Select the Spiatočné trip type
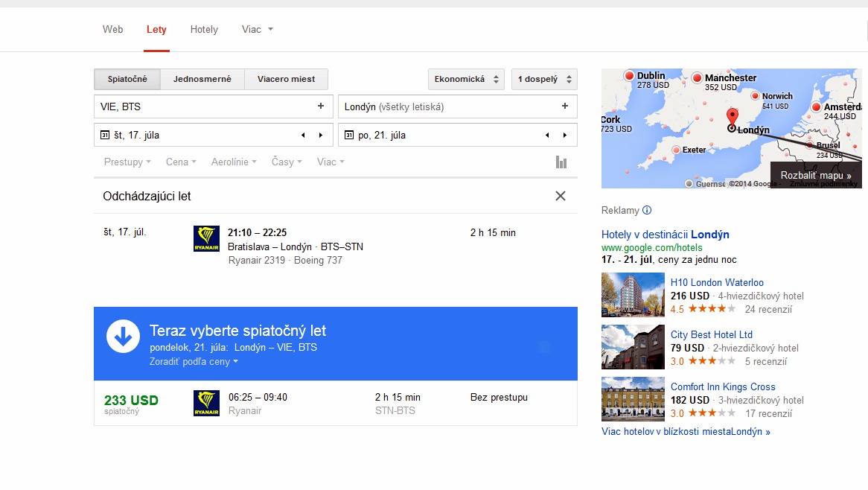Image resolution: width=868 pixels, height=490 pixels. pos(127,80)
